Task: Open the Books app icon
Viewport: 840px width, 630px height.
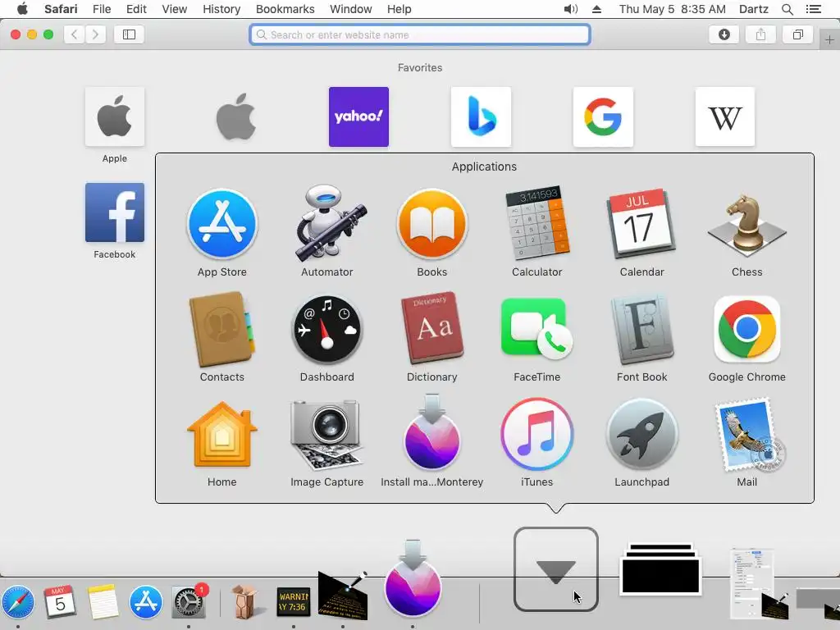Action: click(431, 224)
